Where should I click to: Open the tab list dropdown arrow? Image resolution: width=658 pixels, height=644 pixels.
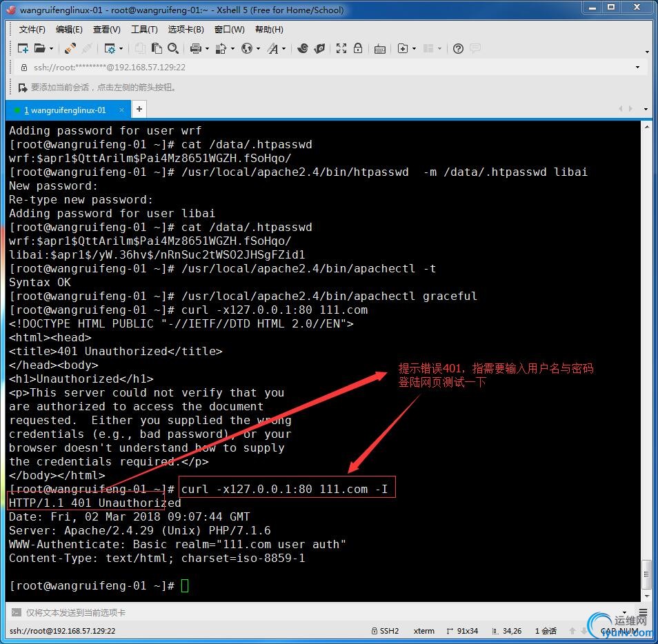[x=646, y=109]
